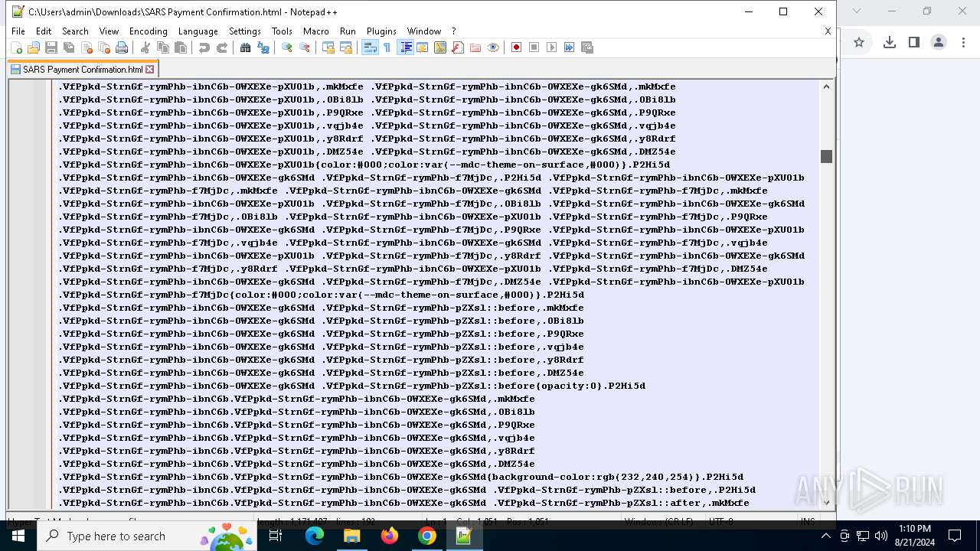Screen dimensions: 980x551
Task: Toggle Synchronize Vertical Scrolling icon
Action: coord(328,47)
